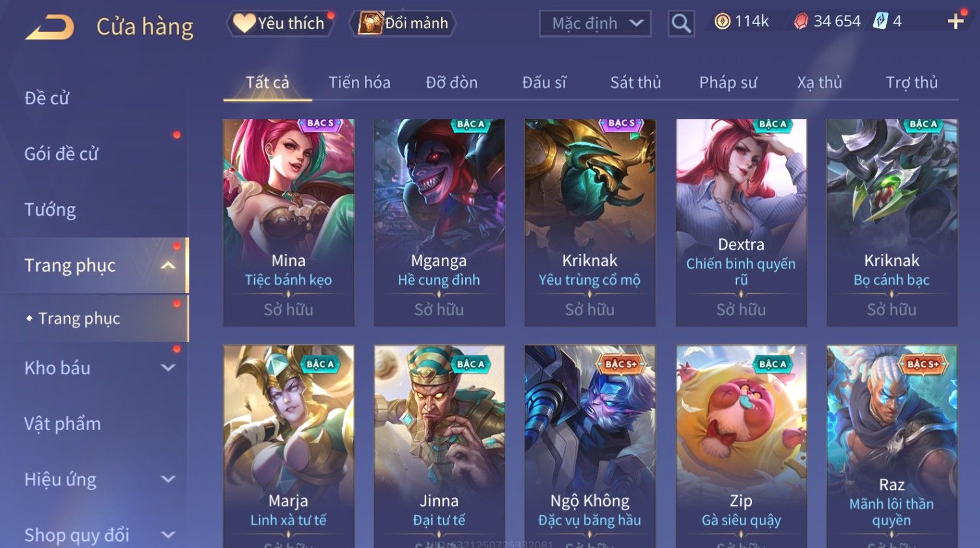The height and width of the screenshot is (548, 980).
Task: Click the golden back arrow icon
Action: 50,27
